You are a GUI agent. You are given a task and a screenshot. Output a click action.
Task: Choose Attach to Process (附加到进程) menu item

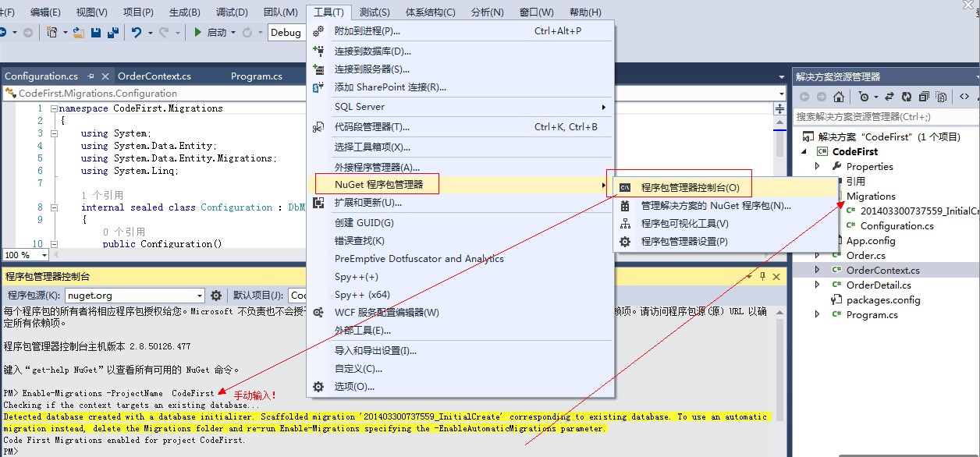460,31
